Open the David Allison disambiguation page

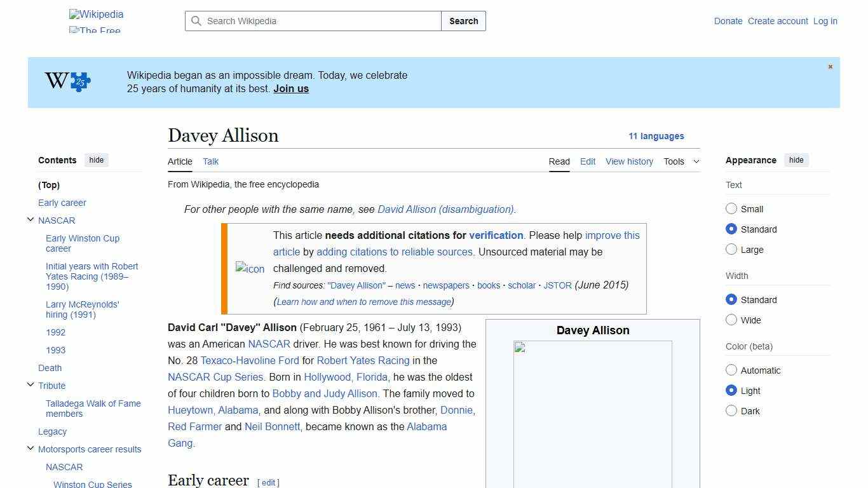coord(445,209)
